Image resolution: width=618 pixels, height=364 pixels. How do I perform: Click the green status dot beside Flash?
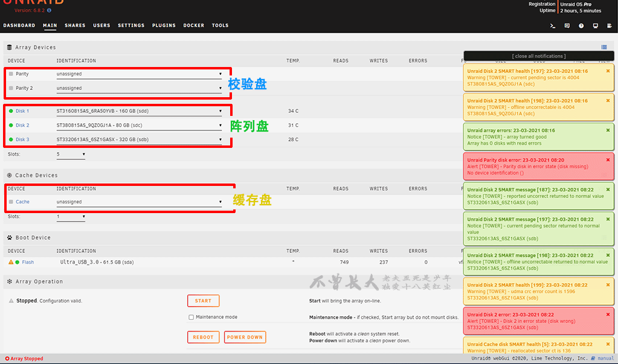18,262
